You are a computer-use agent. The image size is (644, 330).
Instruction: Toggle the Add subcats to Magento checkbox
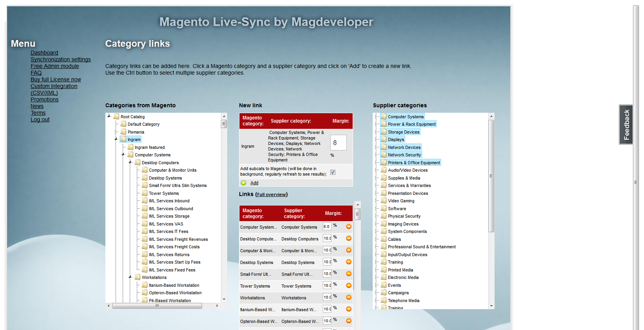(x=333, y=172)
